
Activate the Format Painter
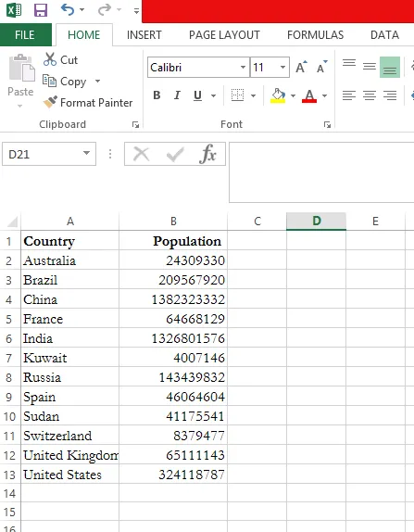(x=88, y=103)
